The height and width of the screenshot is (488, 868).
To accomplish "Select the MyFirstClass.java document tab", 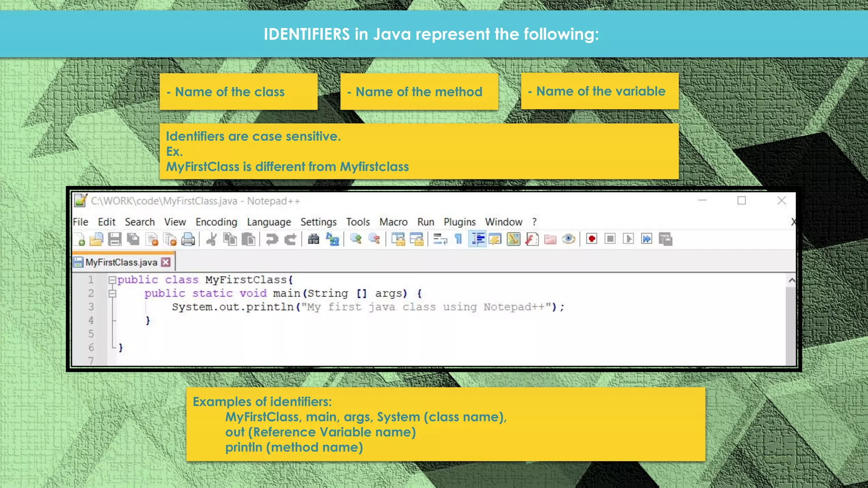I will [121, 262].
